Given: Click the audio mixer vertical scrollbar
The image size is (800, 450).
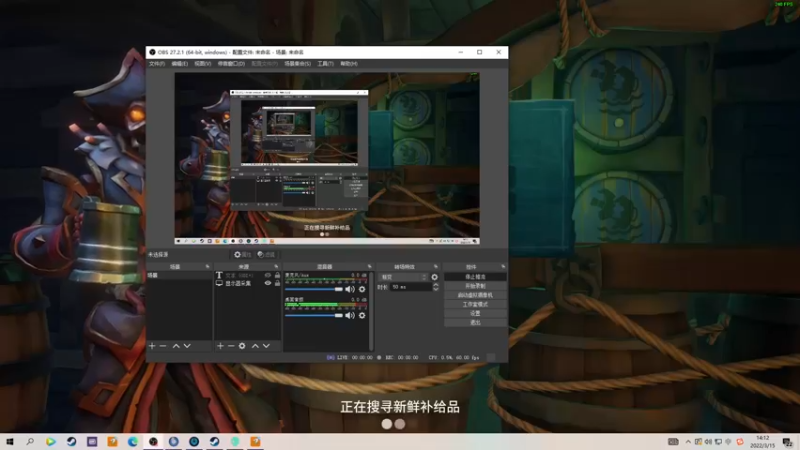Looking at the screenshot, I should coord(371,311).
